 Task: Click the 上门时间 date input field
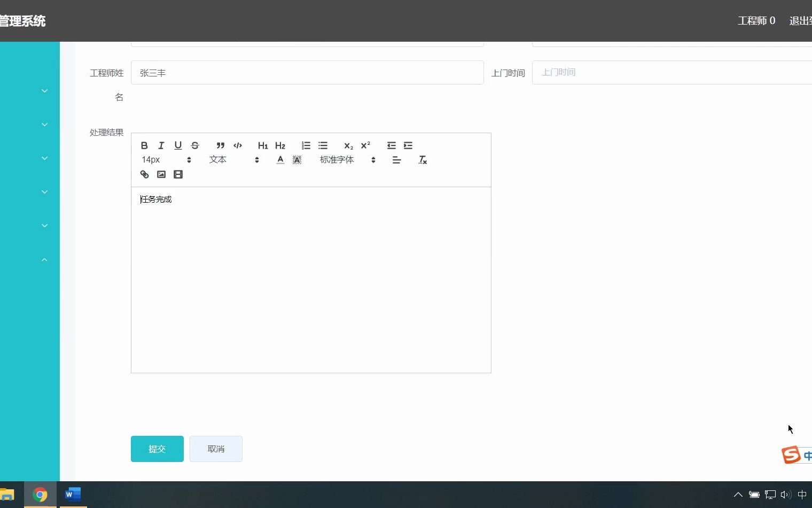tap(672, 72)
